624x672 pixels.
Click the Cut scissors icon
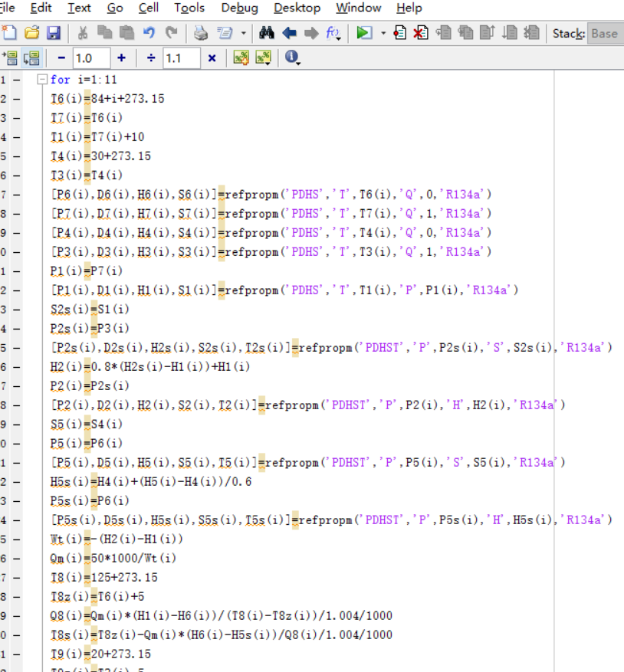pyautogui.click(x=83, y=33)
